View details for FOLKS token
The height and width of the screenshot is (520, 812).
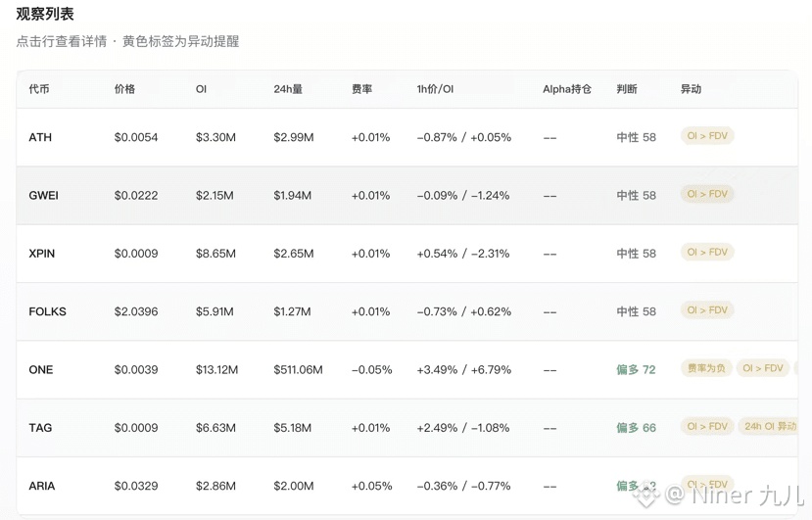point(407,311)
